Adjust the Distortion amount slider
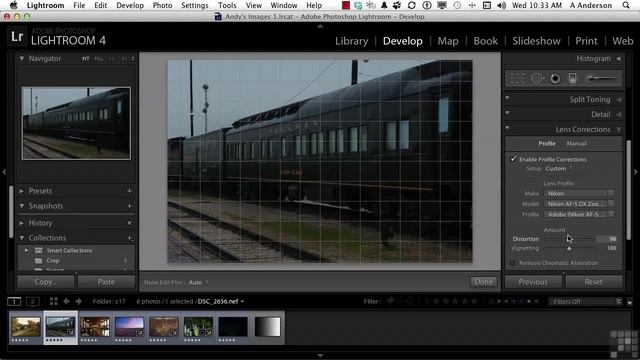 point(569,239)
